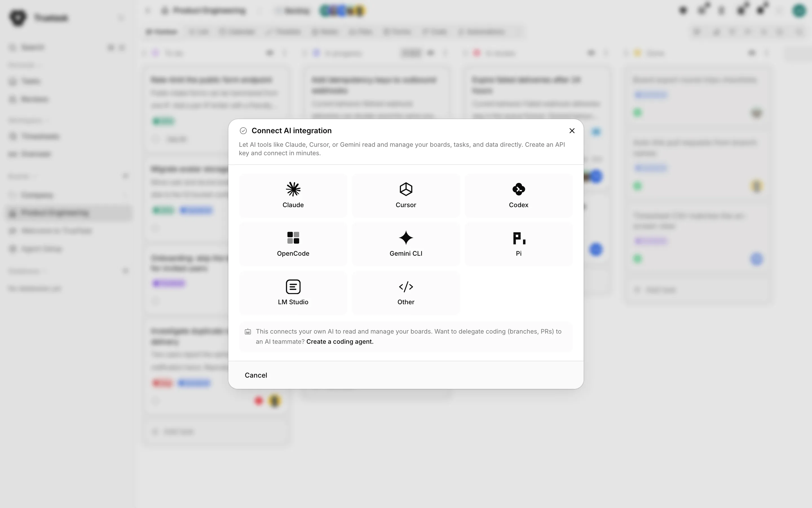Choose the Cursor integration card
Screen dimensions: 812x508
point(406,196)
